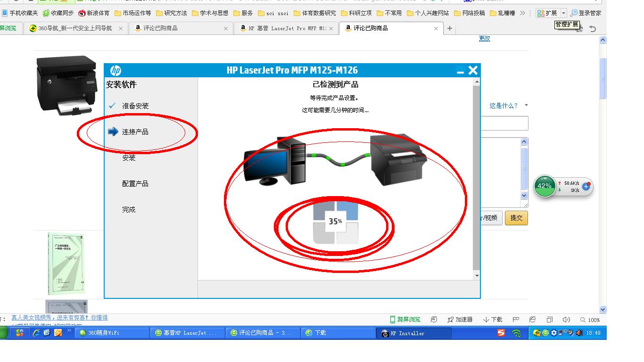Open the 360随身WiFi taskbar item

(113, 333)
